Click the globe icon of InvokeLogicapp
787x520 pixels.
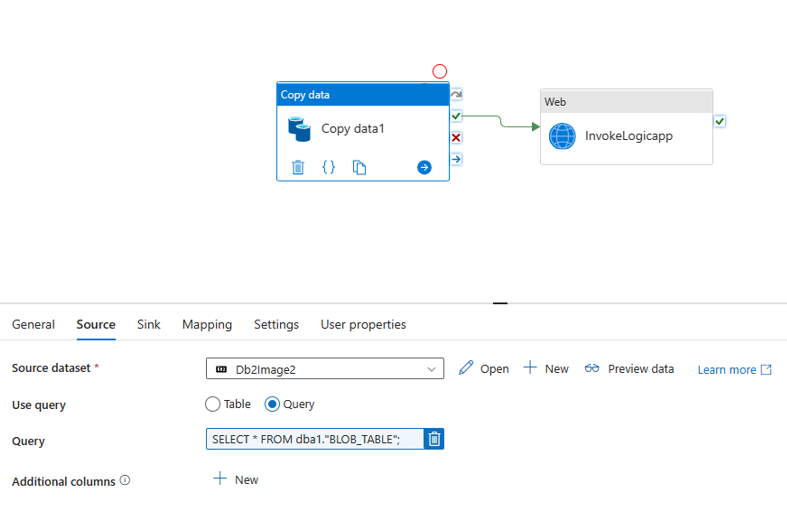(562, 136)
